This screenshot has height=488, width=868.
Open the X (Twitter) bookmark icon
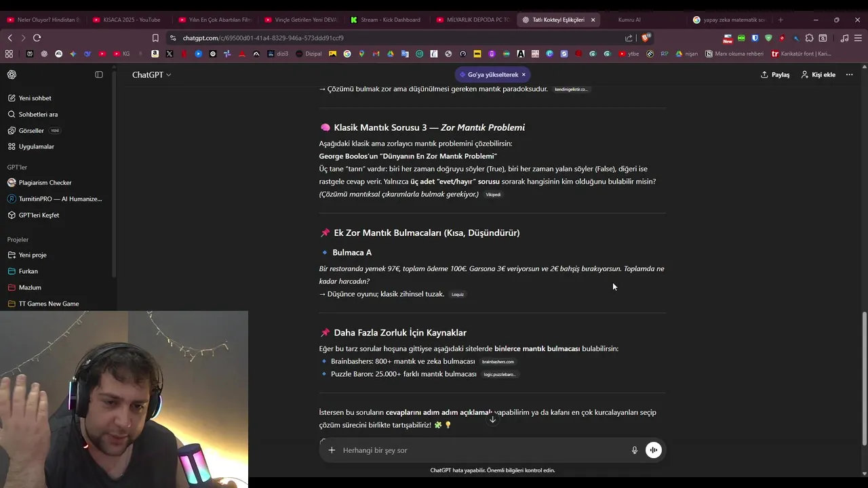tap(170, 54)
